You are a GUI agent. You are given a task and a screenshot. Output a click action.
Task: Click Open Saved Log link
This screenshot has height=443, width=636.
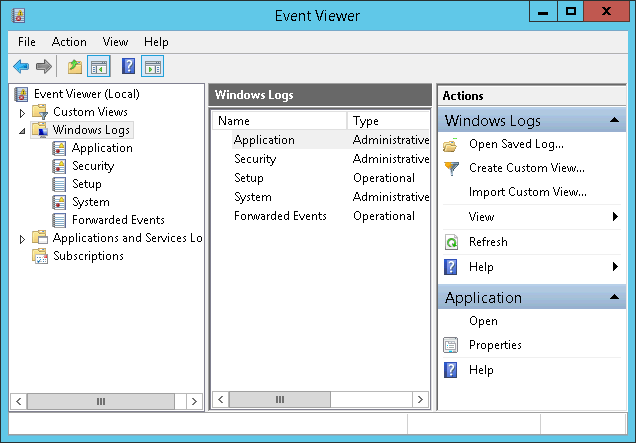[x=516, y=144]
